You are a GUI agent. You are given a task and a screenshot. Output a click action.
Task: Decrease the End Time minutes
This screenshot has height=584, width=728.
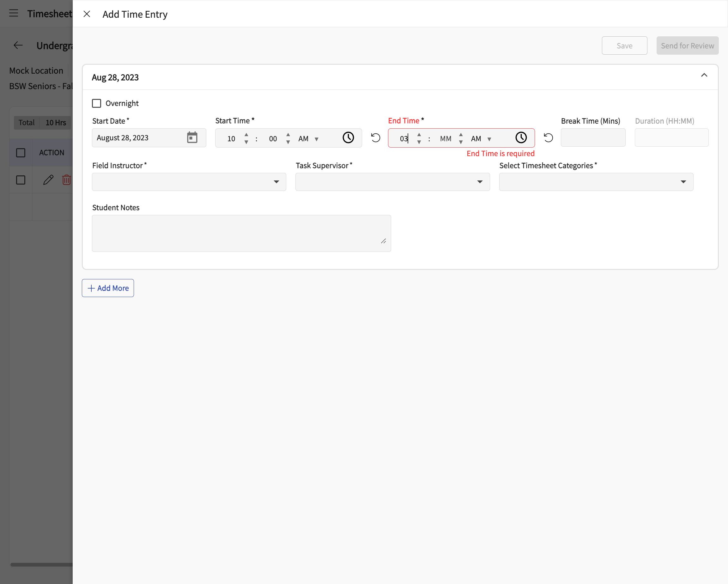[x=461, y=142]
